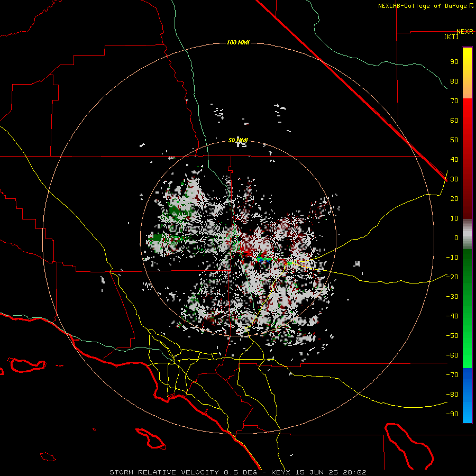Screen dimensions: 476x476
Task: Click the yellow top segment of the color bar
Action: [x=467, y=73]
